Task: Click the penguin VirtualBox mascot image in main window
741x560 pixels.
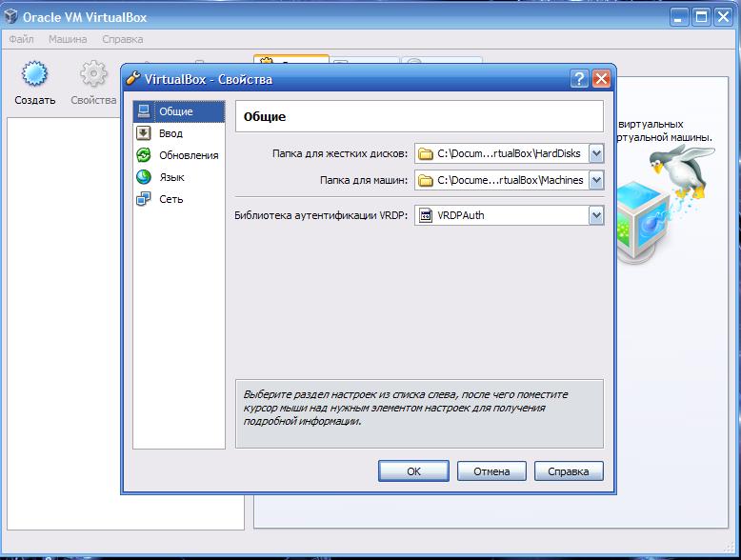Action: pyautogui.click(x=667, y=203)
